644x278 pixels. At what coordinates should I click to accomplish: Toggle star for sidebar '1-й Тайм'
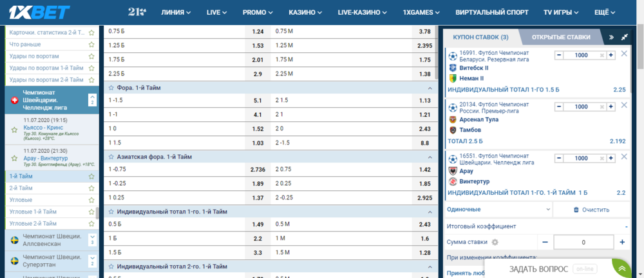[91, 177]
